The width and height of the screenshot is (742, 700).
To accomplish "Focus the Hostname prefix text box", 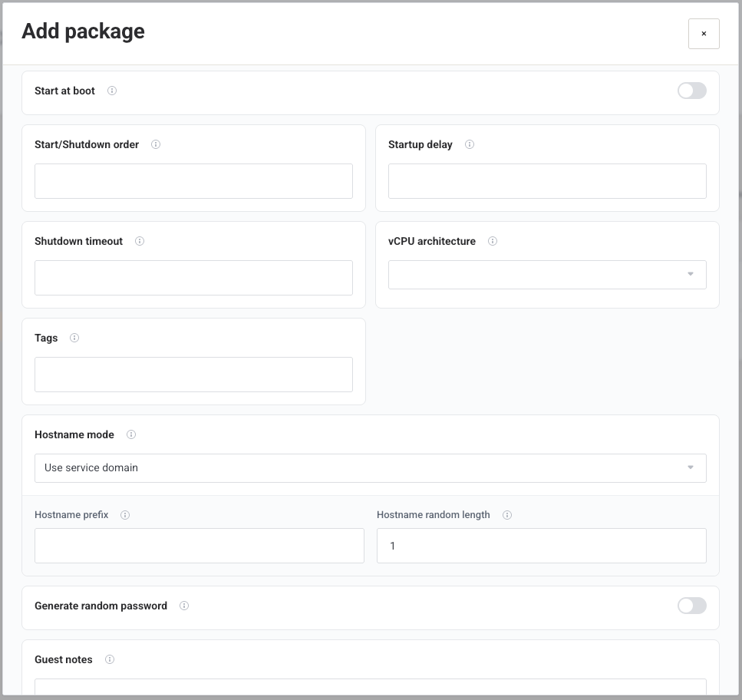I will click(200, 546).
